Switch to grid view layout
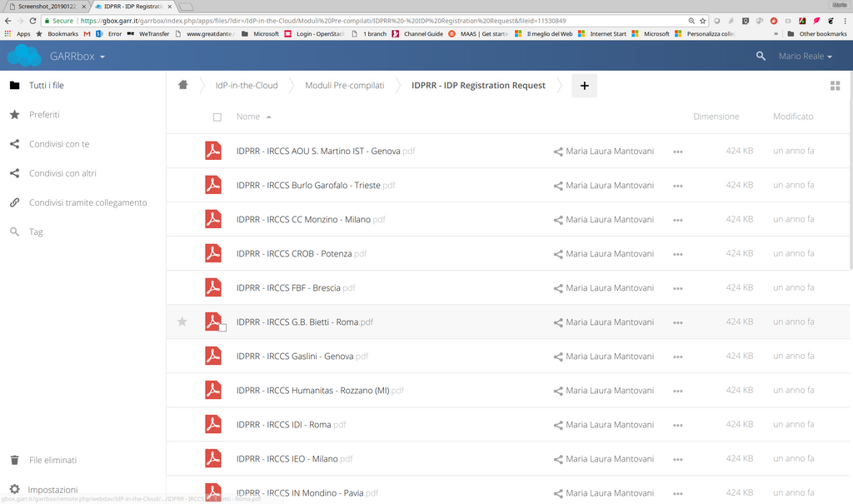Image resolution: width=853 pixels, height=504 pixels. pos(835,86)
